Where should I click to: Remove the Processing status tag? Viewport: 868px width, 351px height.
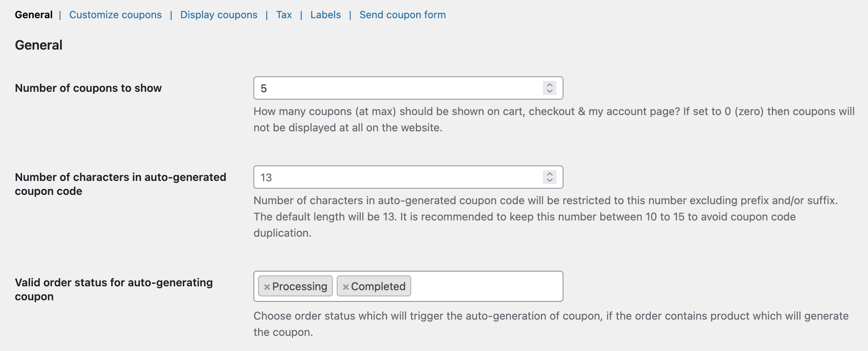point(267,287)
